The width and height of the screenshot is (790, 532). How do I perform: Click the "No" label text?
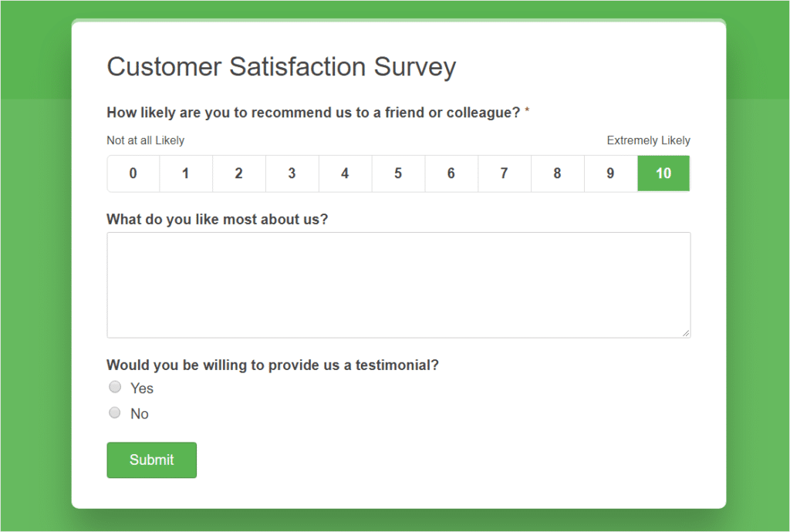point(140,414)
